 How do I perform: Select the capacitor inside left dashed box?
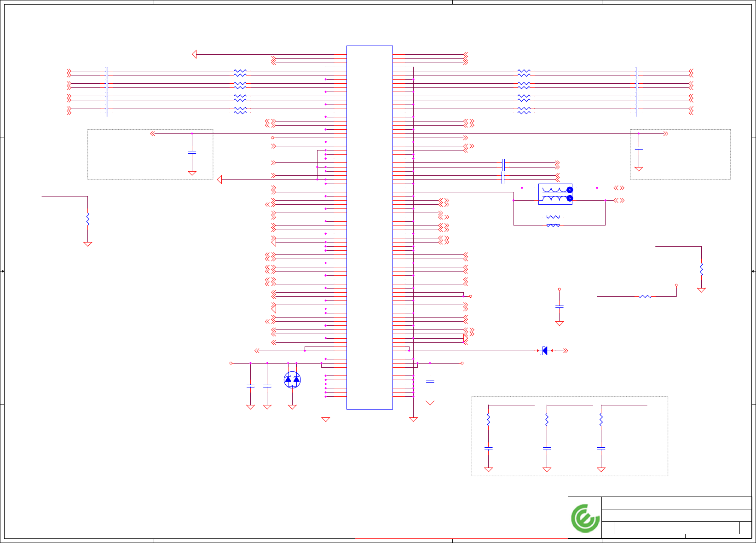tap(192, 152)
